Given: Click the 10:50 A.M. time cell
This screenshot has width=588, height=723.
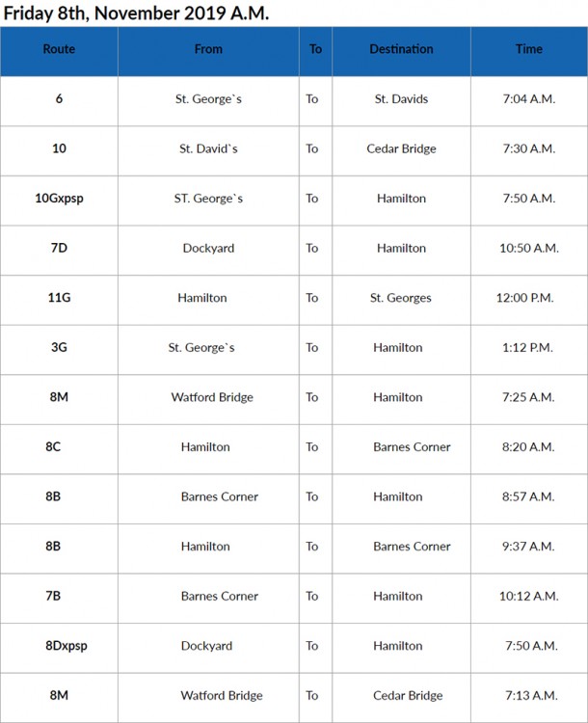Looking at the screenshot, I should coord(529,249).
